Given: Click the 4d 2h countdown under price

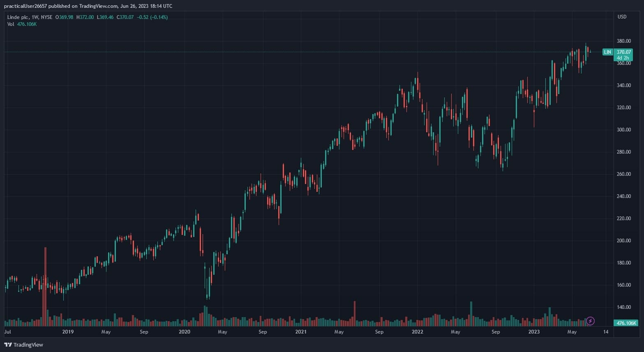Looking at the screenshot, I should point(623,58).
